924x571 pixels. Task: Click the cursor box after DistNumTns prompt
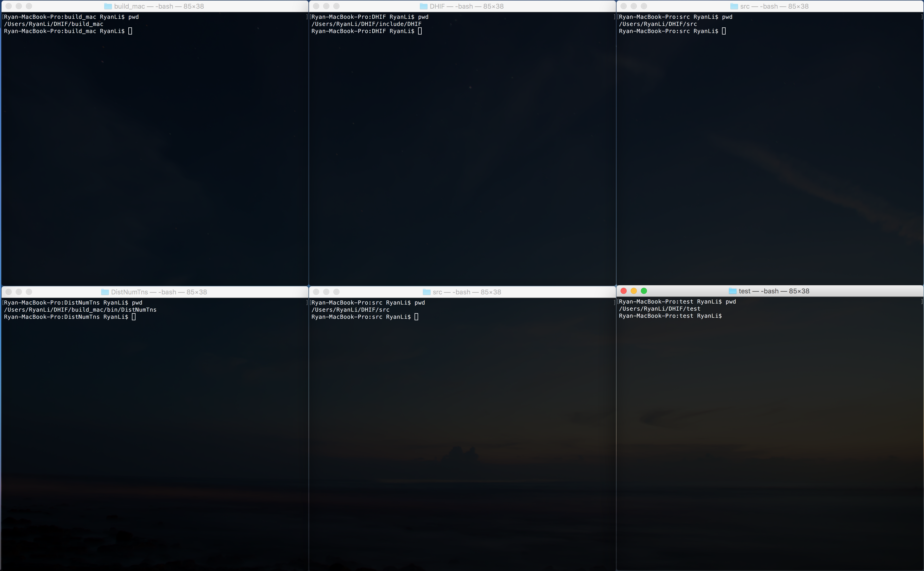[x=134, y=317]
